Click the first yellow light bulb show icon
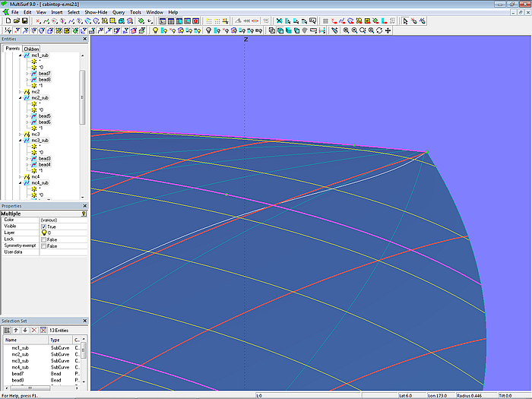Image resolution: width=532 pixels, height=399 pixels. tap(156, 30)
